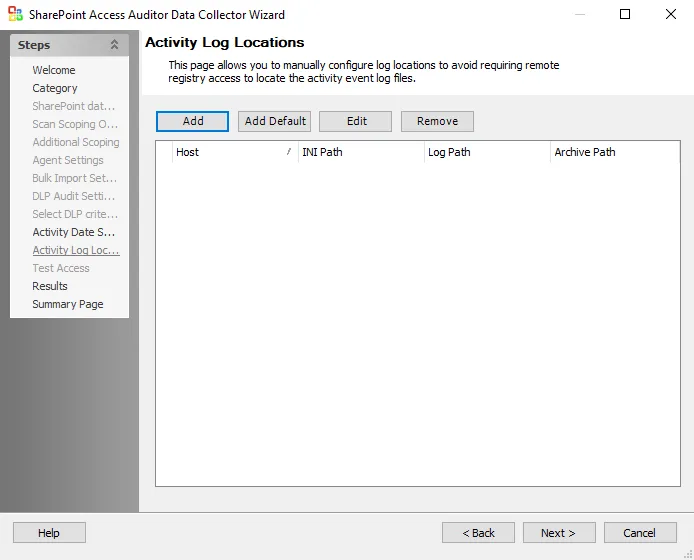Collapse the Steps panel chevron

coord(114,45)
